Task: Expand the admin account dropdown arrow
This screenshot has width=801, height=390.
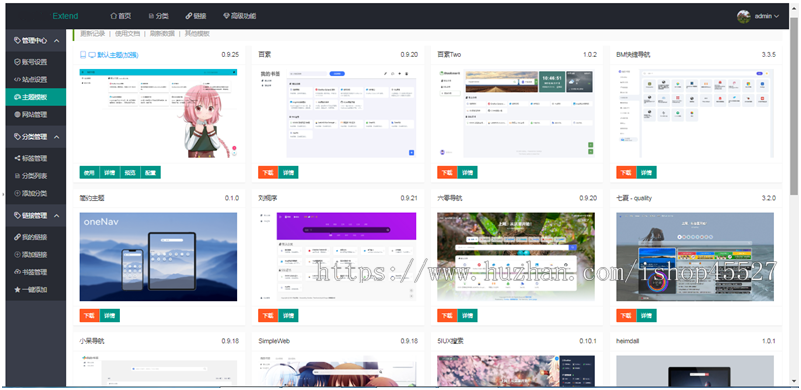Action: (x=776, y=16)
